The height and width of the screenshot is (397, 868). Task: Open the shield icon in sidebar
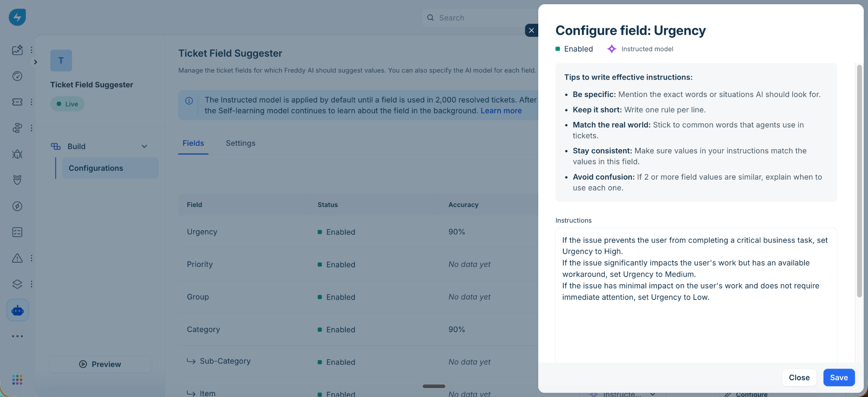(17, 180)
